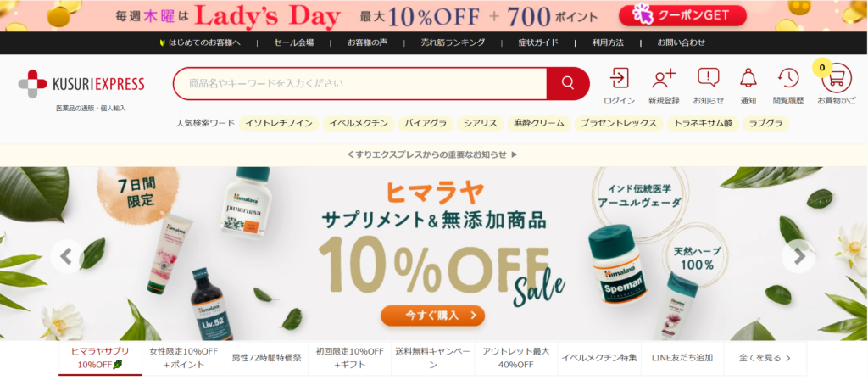The image size is (868, 380).
Task: Click the product keyword search field
Action: pyautogui.click(x=359, y=83)
